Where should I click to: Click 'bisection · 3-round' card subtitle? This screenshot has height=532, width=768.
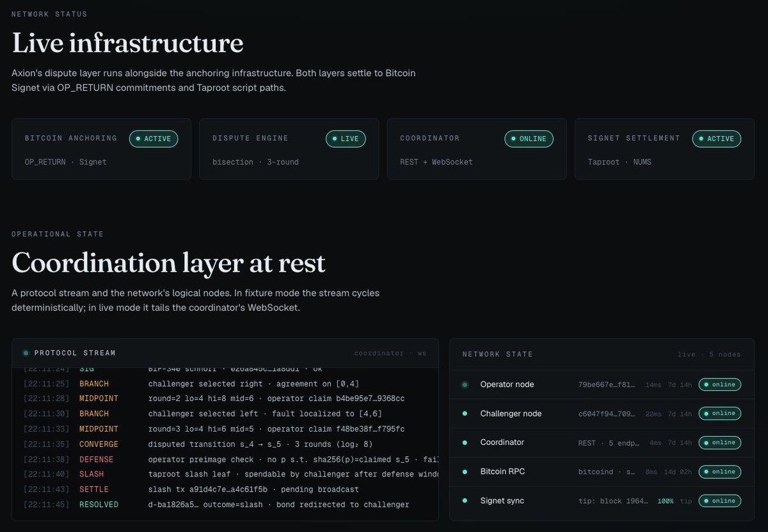coord(255,162)
